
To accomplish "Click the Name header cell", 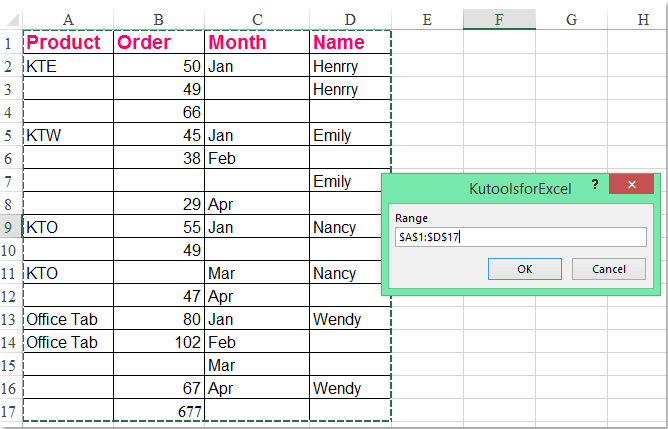I will coord(349,42).
